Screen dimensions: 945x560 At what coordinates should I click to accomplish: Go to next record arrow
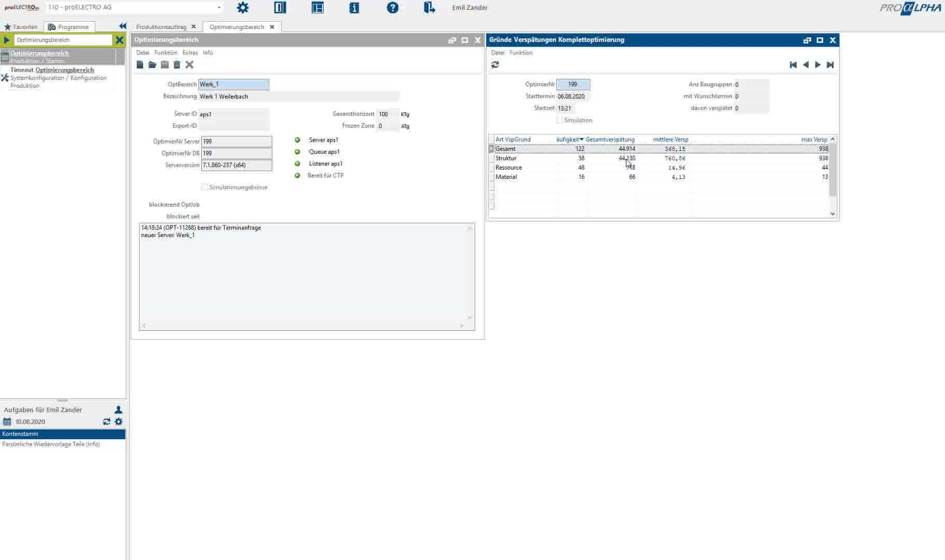pyautogui.click(x=818, y=65)
